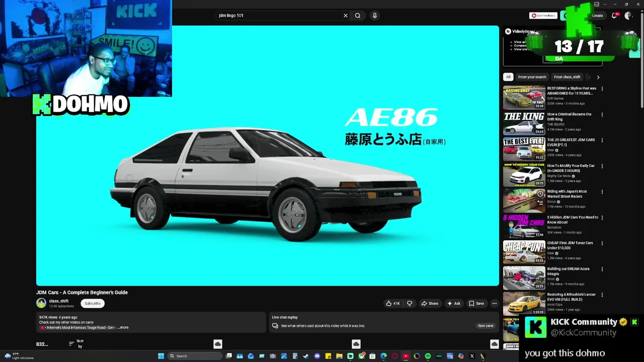
Task: Open the comments Sort by menu
Action: [76, 343]
